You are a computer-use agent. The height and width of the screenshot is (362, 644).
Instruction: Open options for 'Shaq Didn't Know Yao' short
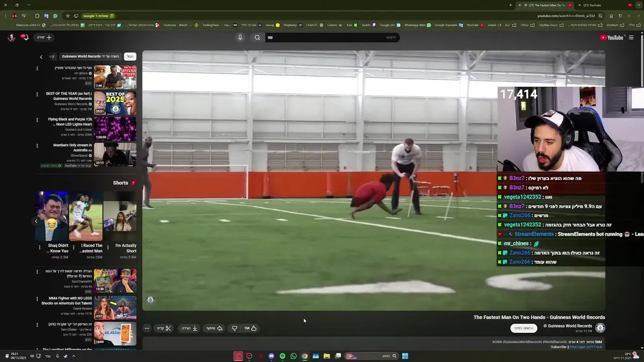click(x=40, y=247)
